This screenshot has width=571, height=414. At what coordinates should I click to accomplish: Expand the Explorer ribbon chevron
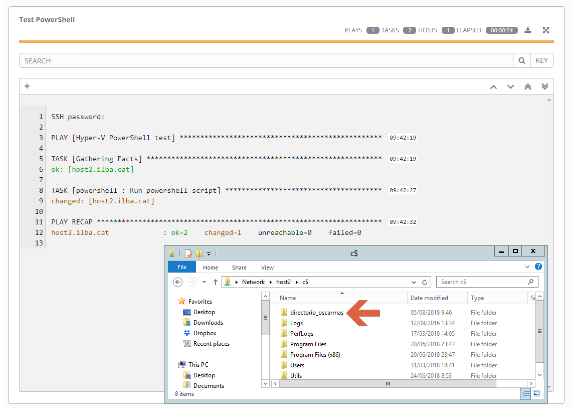tap(527, 267)
